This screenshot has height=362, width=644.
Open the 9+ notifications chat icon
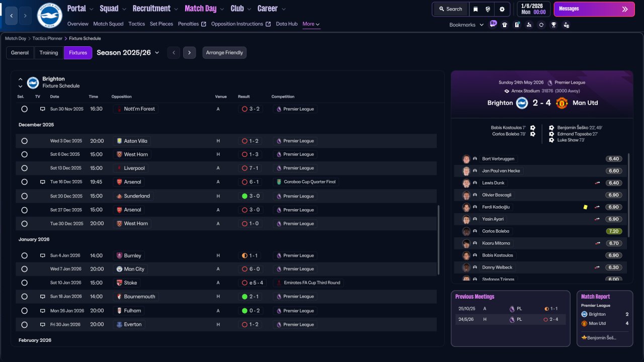click(x=493, y=24)
